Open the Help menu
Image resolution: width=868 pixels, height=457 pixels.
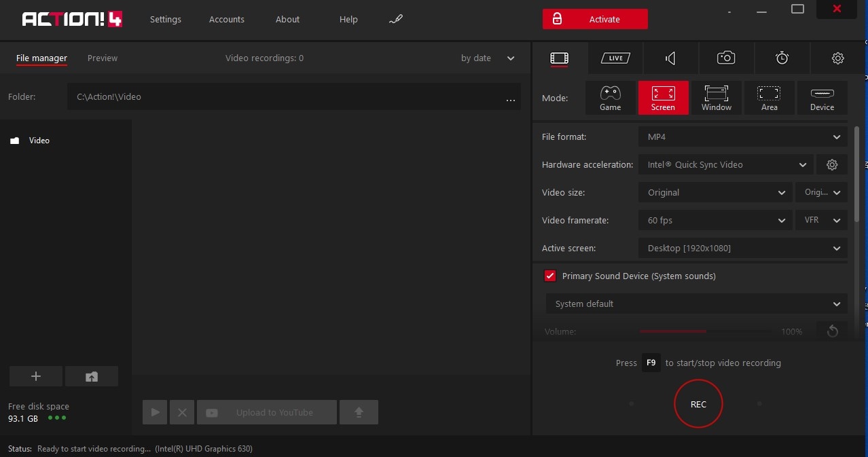tap(348, 19)
